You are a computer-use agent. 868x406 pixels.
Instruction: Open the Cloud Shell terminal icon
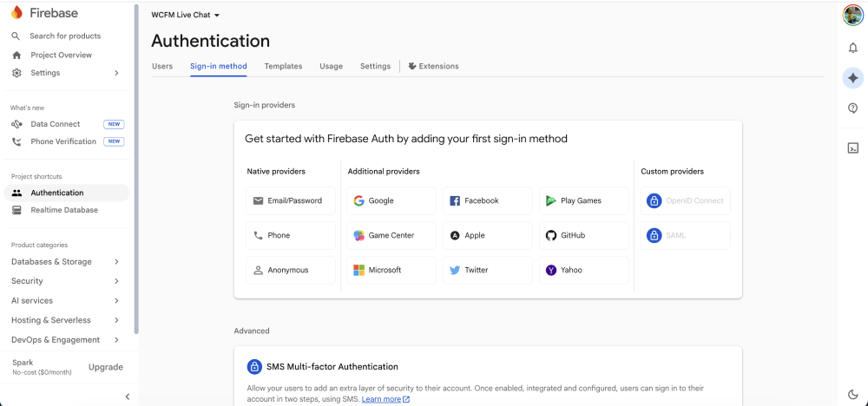[852, 147]
